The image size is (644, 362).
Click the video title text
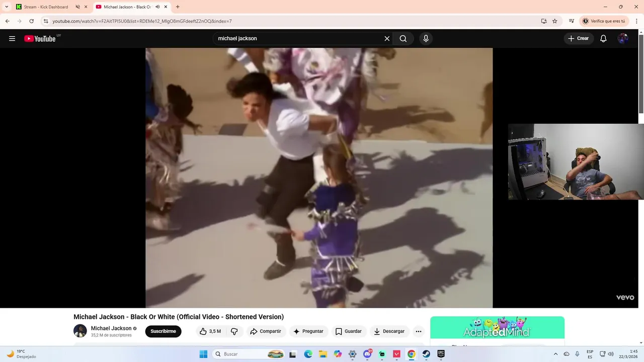(x=179, y=317)
